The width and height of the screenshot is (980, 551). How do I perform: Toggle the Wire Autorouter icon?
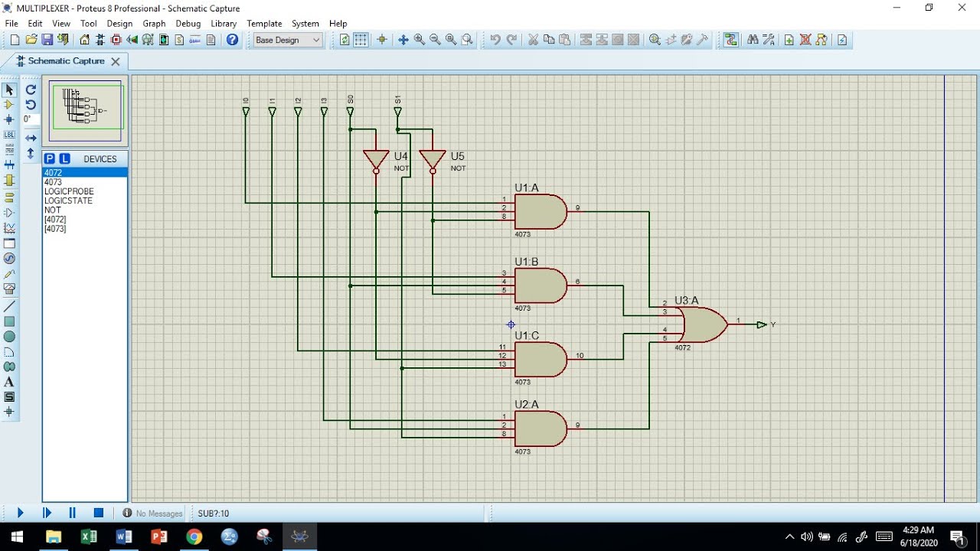point(731,40)
